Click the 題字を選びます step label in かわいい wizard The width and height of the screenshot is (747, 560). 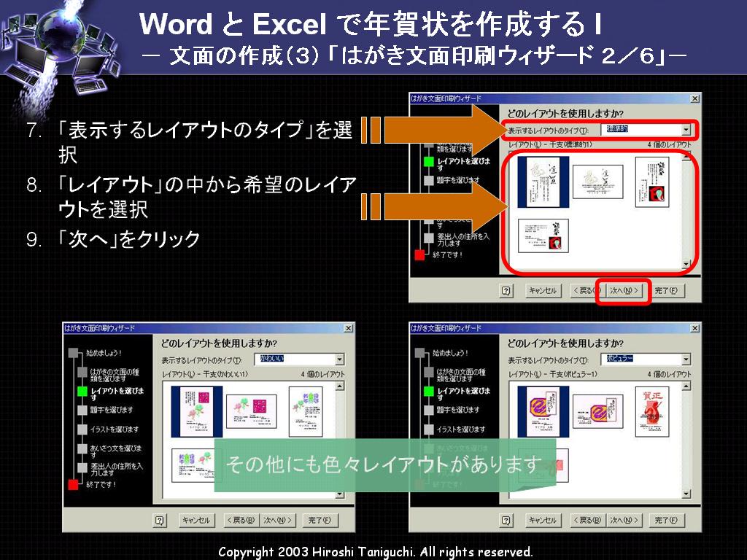pyautogui.click(x=112, y=410)
